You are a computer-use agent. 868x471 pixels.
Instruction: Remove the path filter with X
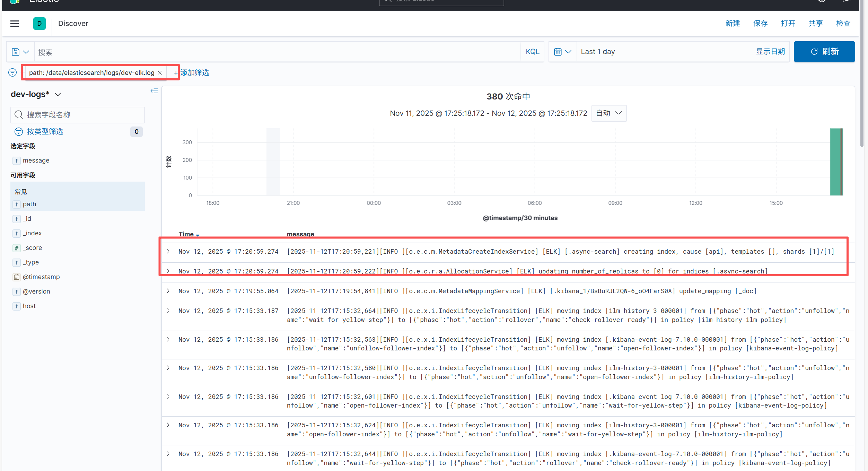(160, 73)
